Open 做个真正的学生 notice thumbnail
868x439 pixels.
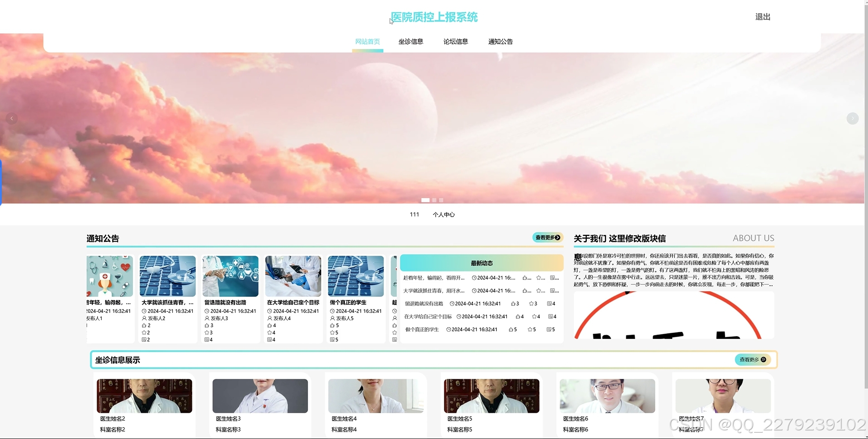[356, 276]
